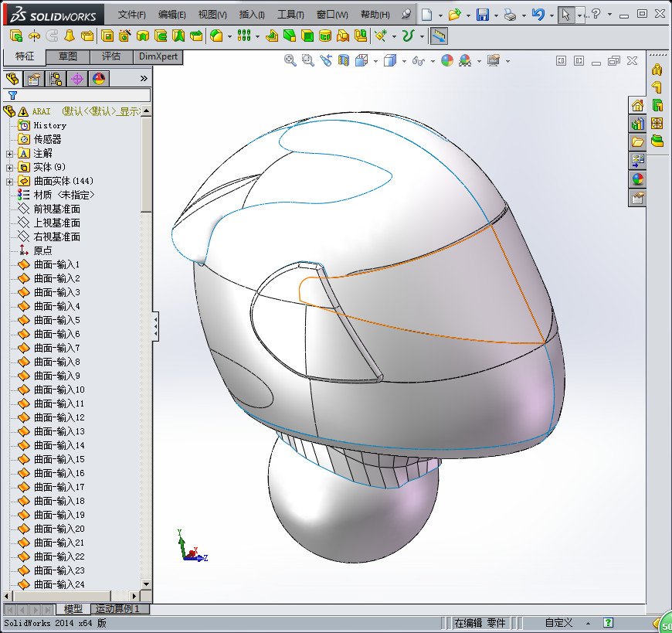Open the Curves dropdown arrow
This screenshot has height=633, width=672.
pos(422,36)
